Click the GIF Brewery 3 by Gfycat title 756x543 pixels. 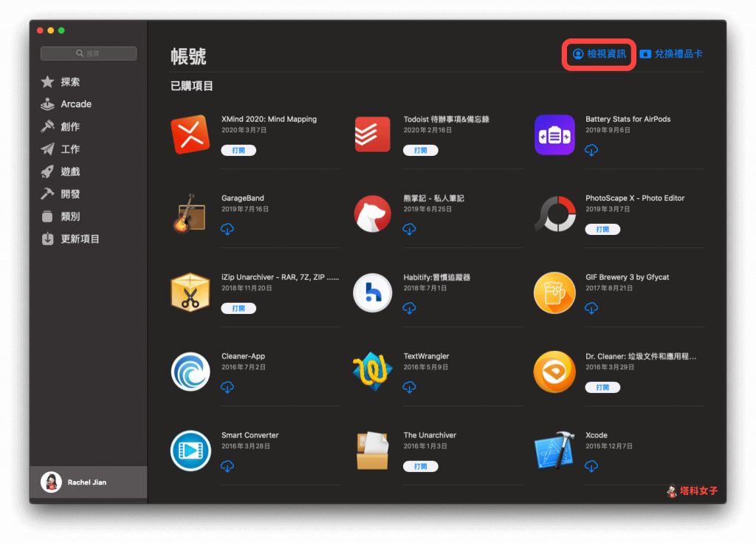pyautogui.click(x=628, y=277)
